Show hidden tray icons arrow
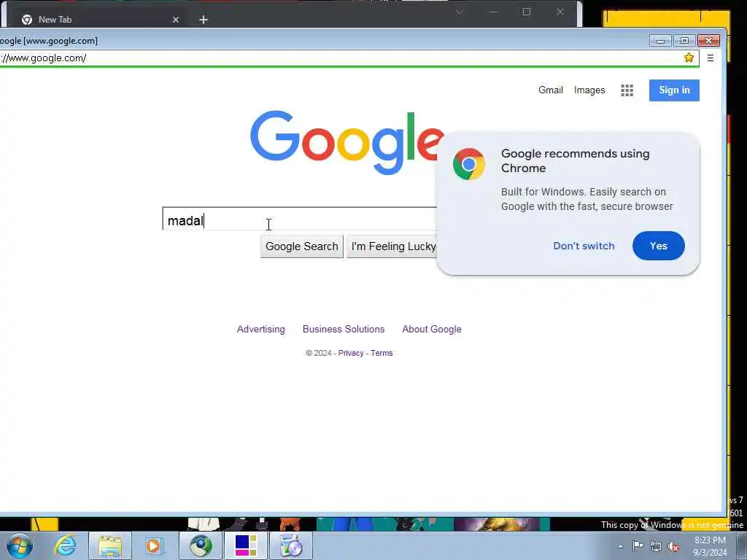The image size is (747, 560). (x=620, y=547)
